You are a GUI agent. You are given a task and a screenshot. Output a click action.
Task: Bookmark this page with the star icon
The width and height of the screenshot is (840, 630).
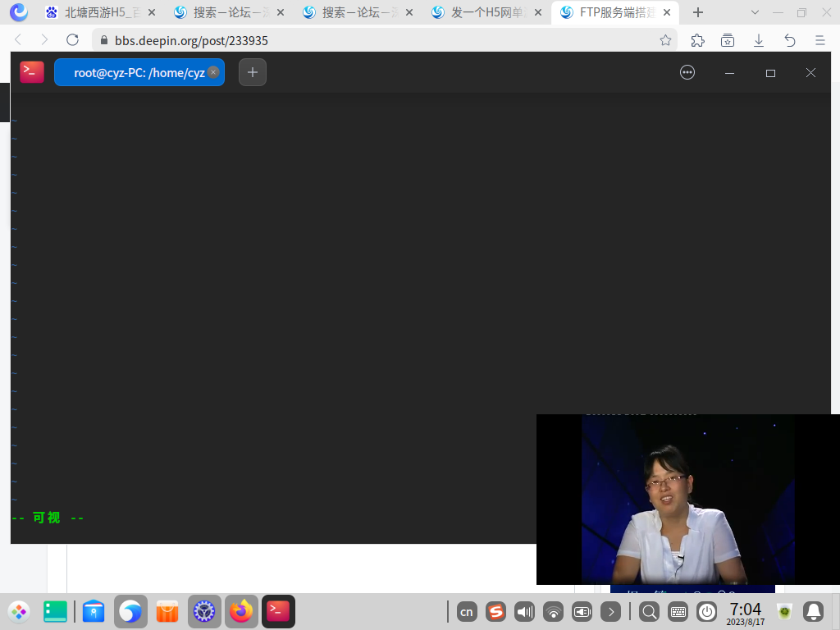click(665, 40)
